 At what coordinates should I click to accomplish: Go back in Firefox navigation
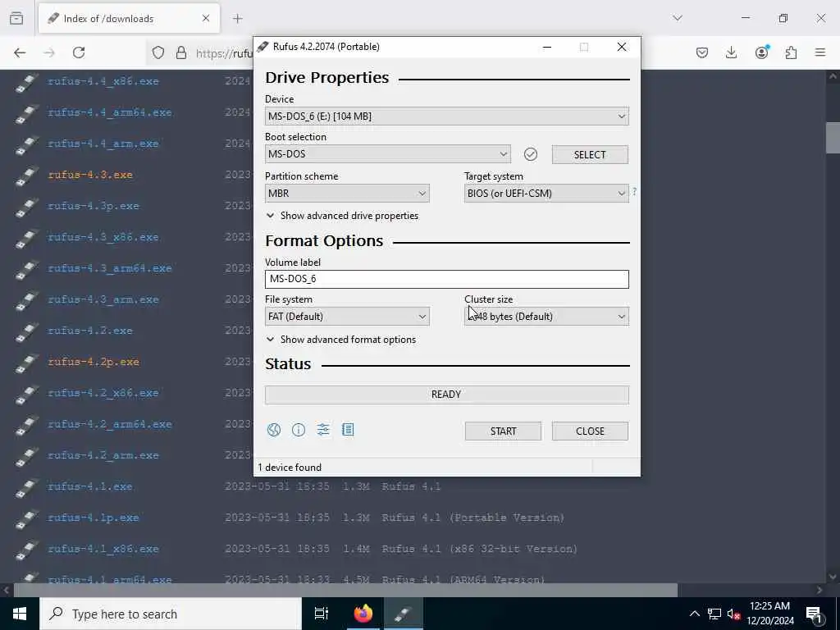20,52
